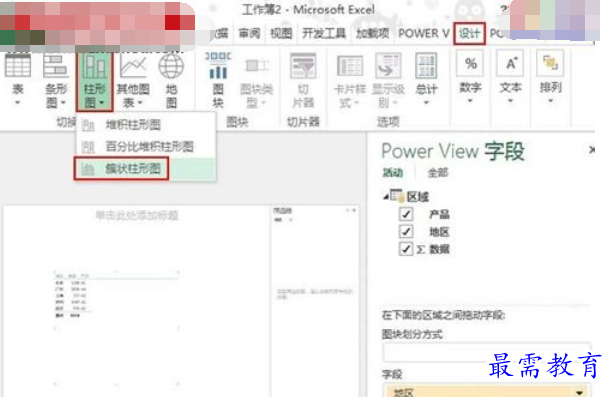
Task: Open the 文本 text group
Action: [x=510, y=78]
